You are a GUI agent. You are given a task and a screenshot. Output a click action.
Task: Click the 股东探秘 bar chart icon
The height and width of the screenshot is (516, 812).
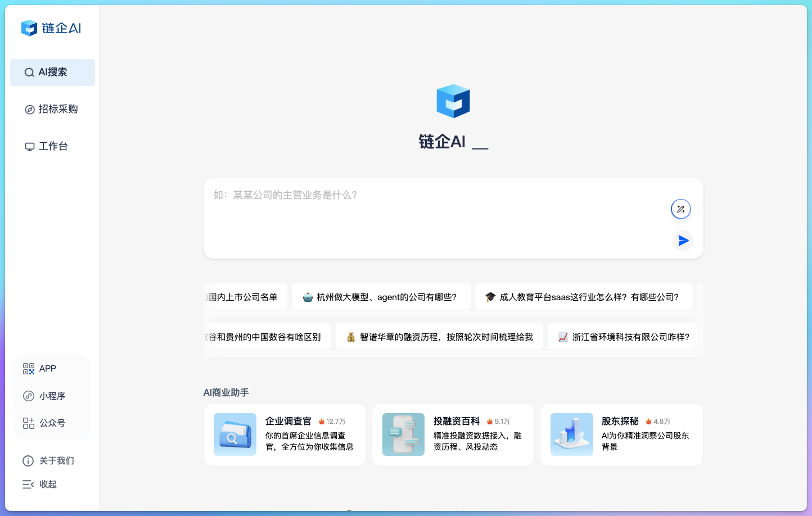[x=571, y=434]
